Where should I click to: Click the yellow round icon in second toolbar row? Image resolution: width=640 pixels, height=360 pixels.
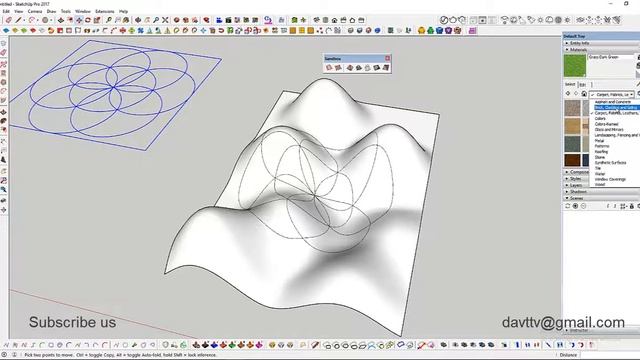pos(422,31)
